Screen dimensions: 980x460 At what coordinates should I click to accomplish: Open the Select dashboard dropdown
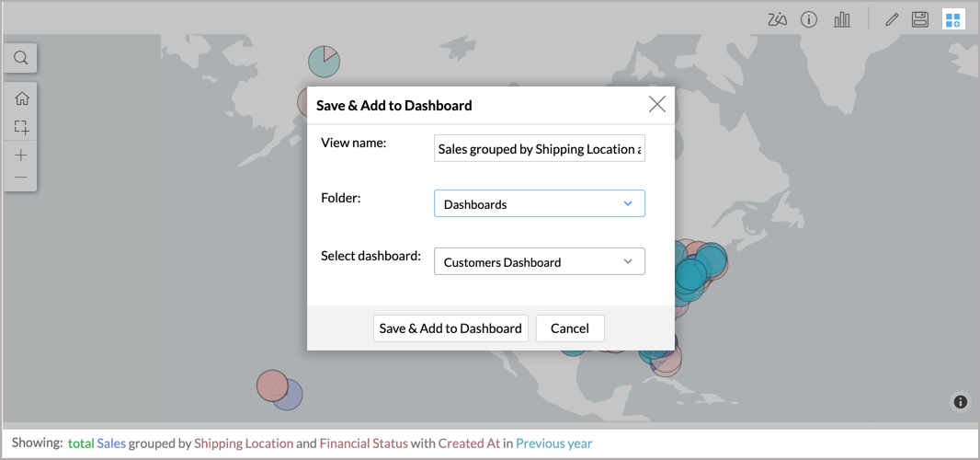[540, 262]
